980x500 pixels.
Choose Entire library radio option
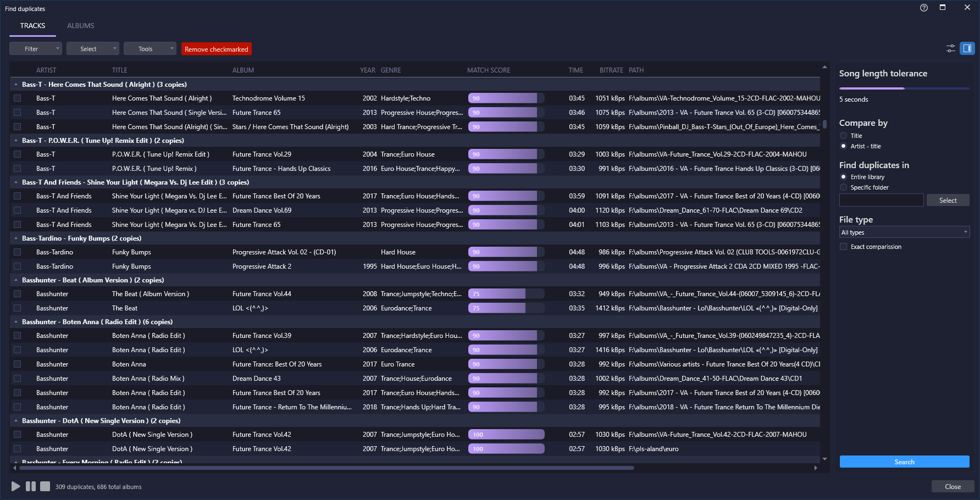(x=844, y=177)
